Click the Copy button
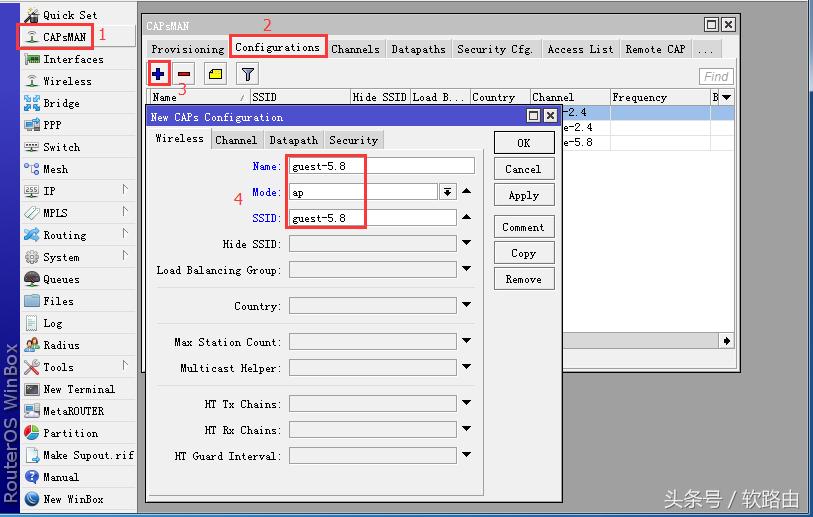Image resolution: width=813 pixels, height=517 pixels. point(524,253)
